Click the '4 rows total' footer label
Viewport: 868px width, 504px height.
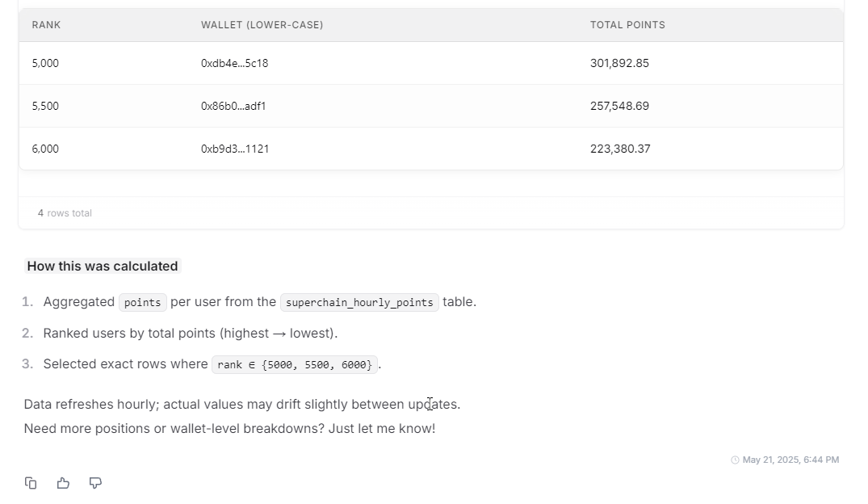coord(65,213)
